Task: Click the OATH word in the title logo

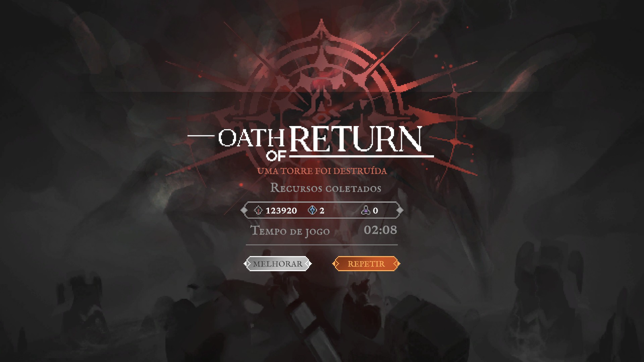Action: 252,138
